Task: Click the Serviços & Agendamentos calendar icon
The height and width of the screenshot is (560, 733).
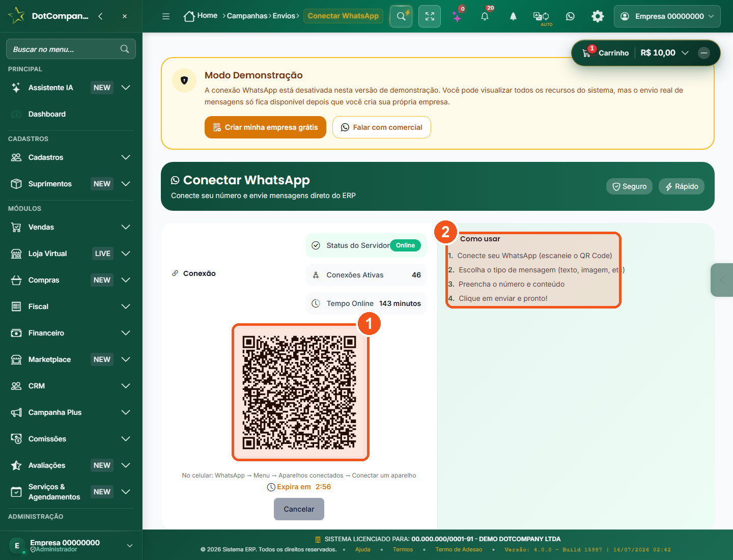Action: pyautogui.click(x=16, y=492)
